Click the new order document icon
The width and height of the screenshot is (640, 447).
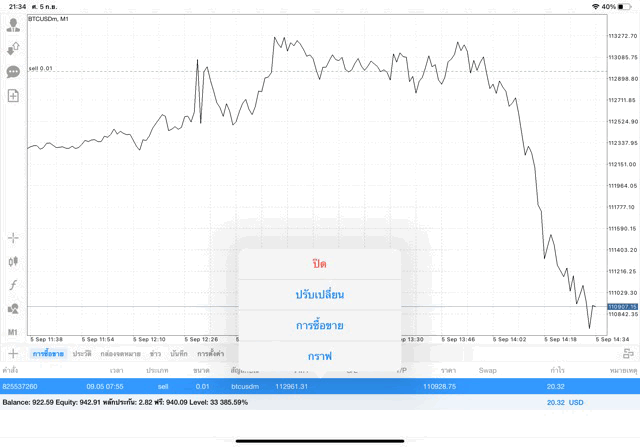pyautogui.click(x=13, y=96)
